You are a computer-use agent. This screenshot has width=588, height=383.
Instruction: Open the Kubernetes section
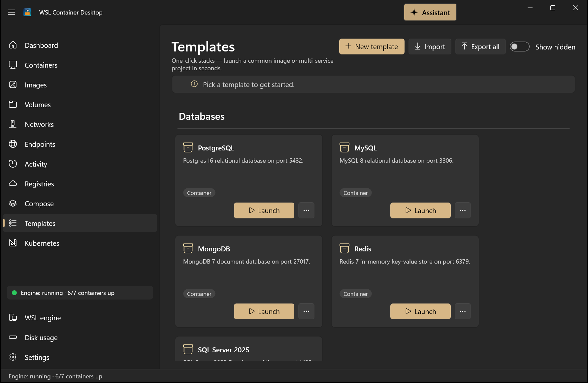[80, 243]
